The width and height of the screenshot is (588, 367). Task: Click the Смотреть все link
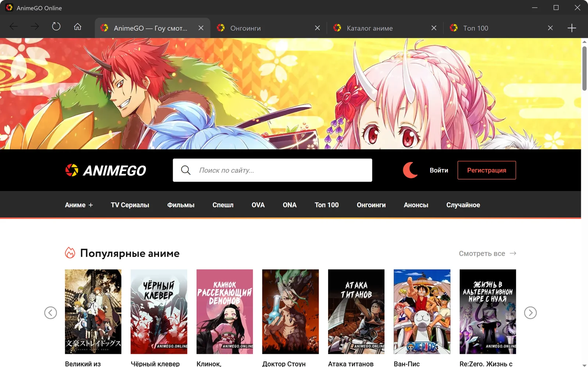coord(488,253)
